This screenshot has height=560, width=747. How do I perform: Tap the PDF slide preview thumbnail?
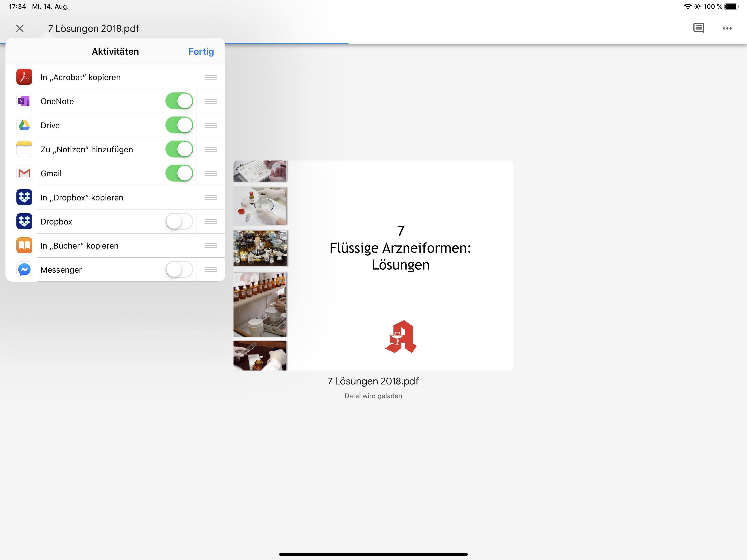tap(373, 265)
